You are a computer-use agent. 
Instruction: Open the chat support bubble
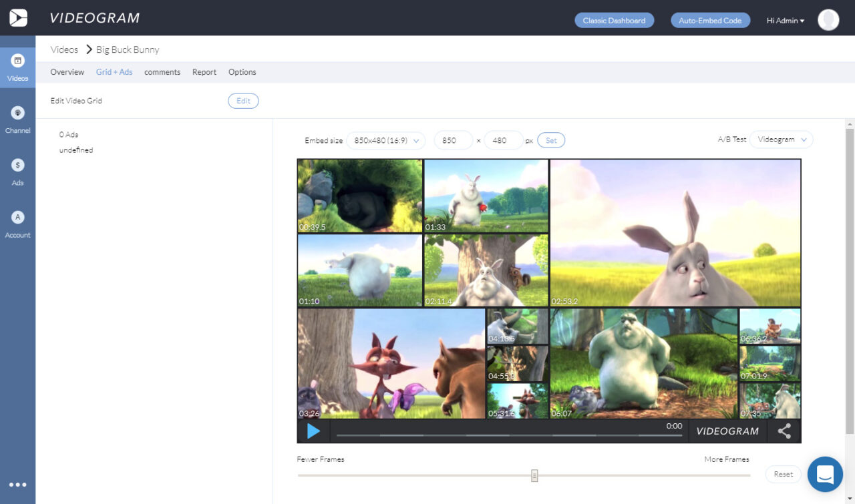pyautogui.click(x=825, y=474)
